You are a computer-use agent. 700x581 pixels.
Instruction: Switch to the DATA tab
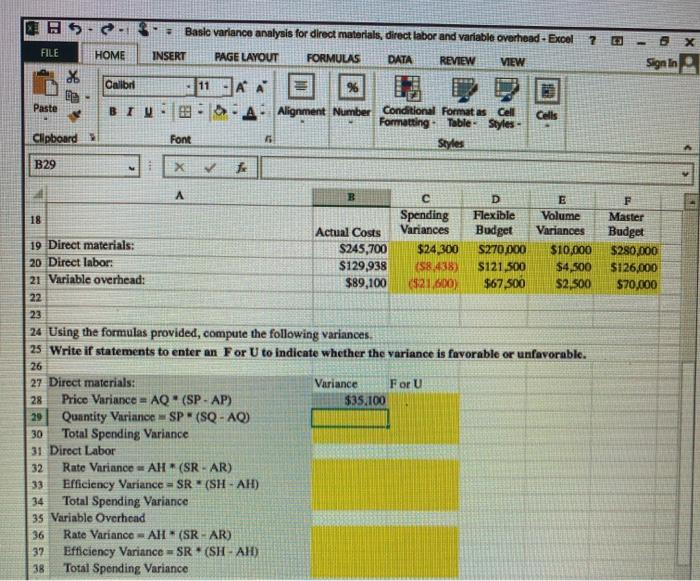tap(400, 60)
